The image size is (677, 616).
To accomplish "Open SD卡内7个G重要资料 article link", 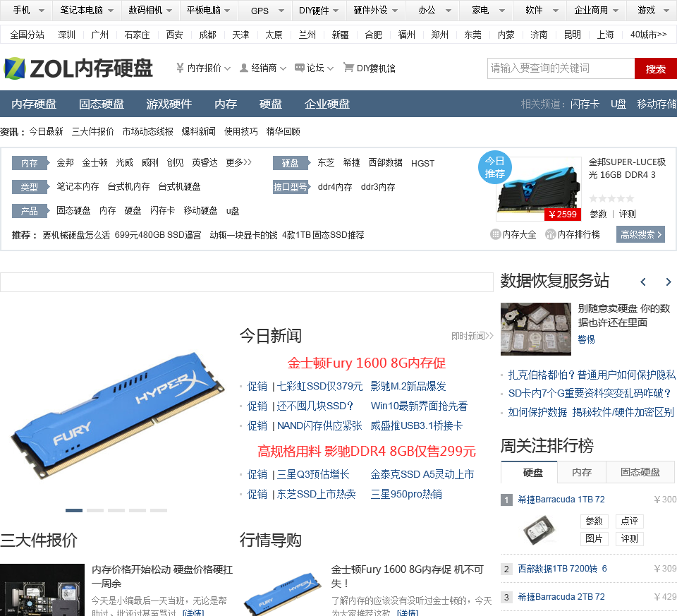I will [x=590, y=393].
